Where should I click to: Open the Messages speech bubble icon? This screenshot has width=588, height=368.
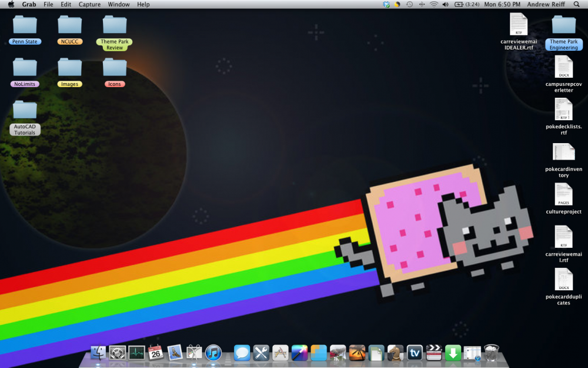(242, 353)
